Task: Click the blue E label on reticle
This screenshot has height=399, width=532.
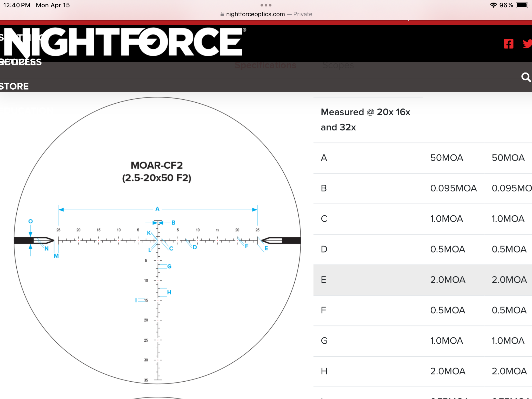Action: pos(266,248)
